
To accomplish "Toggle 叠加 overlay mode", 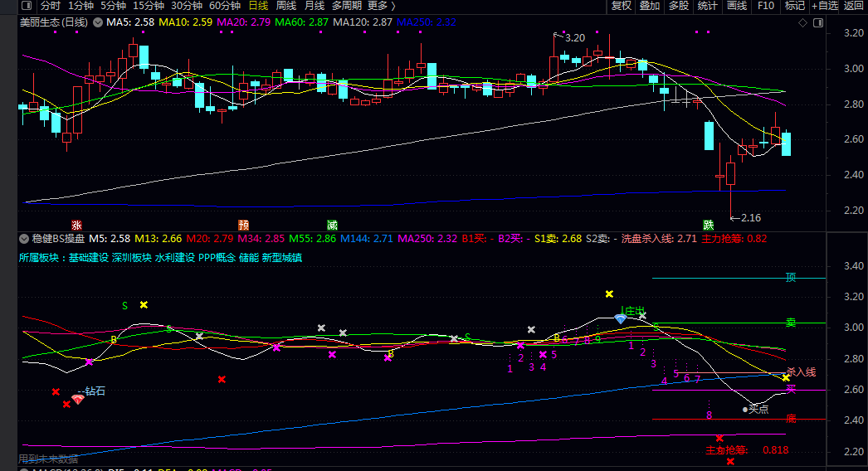I will (x=650, y=6).
